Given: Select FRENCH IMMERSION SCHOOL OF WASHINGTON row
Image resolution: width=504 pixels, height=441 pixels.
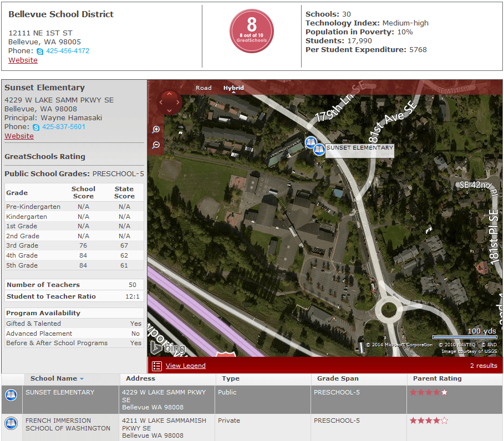Looking at the screenshot, I should 68,424.
